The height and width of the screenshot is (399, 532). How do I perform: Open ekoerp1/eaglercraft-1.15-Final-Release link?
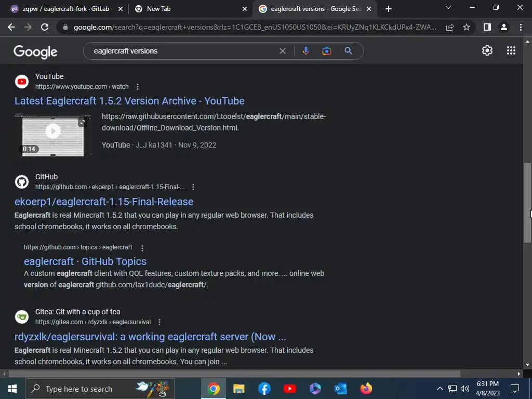coord(104,202)
